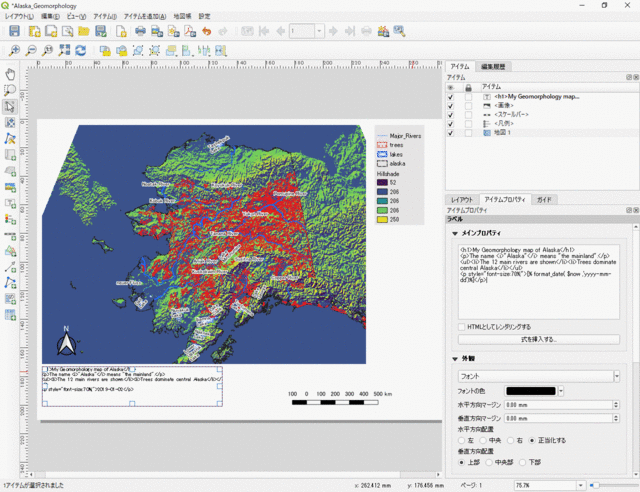
Task: Open the Raise items dropdown icon
Action: 171,50
